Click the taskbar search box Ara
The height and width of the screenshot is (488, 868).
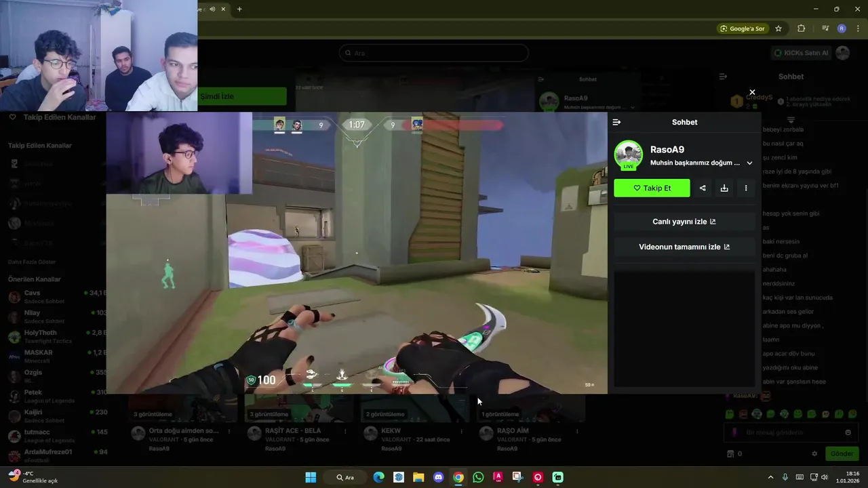click(x=345, y=477)
